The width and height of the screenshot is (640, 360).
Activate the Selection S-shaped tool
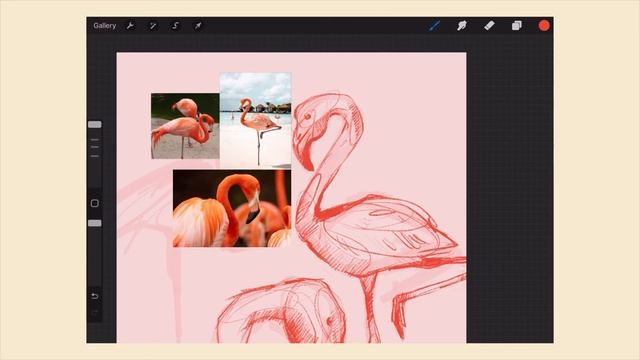[x=176, y=26]
